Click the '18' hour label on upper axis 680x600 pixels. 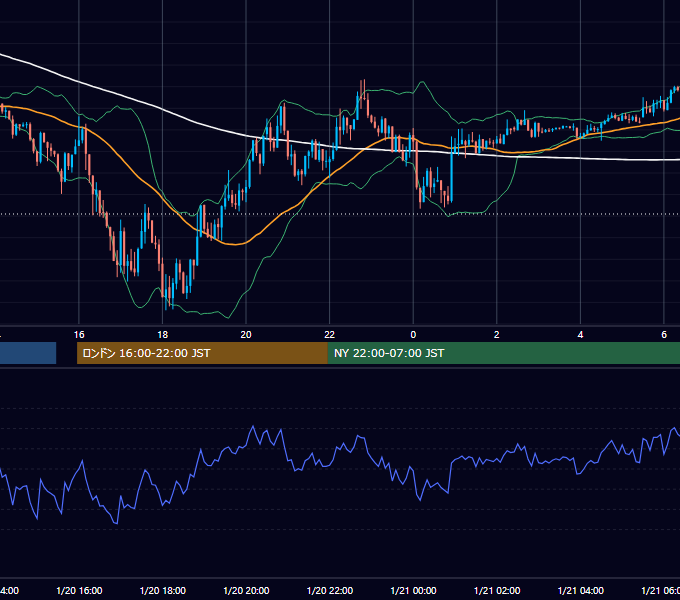(x=163, y=334)
